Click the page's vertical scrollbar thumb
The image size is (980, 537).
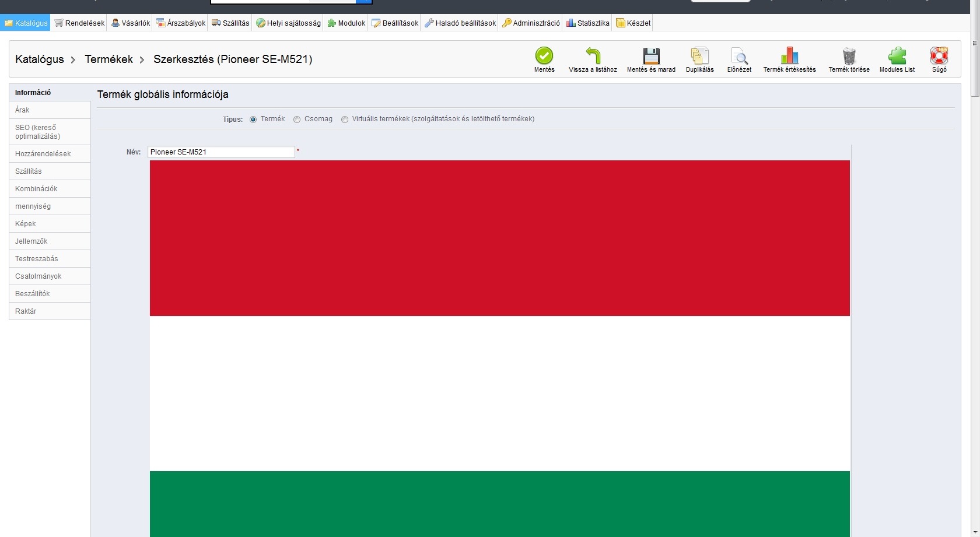(975, 50)
